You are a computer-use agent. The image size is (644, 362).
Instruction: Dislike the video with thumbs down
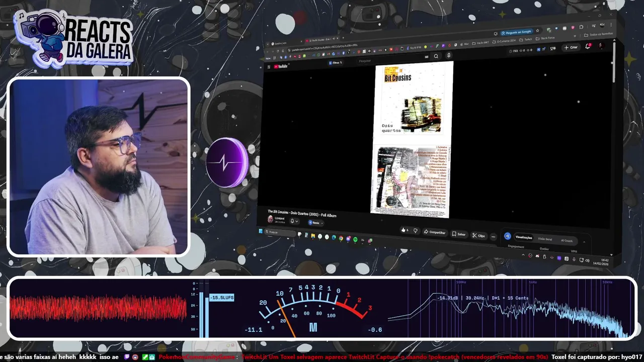point(416,230)
